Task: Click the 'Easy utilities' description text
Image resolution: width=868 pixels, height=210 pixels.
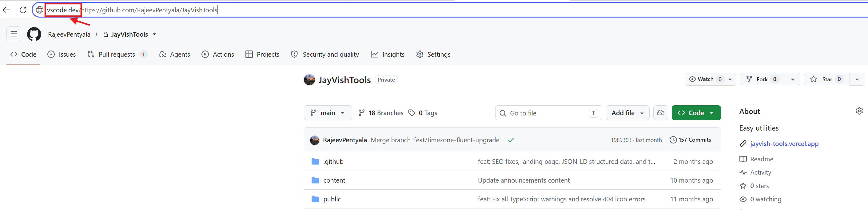Action: click(759, 128)
